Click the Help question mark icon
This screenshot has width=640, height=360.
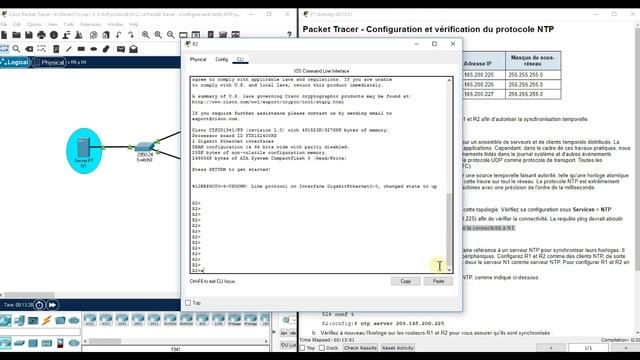[x=289, y=35]
